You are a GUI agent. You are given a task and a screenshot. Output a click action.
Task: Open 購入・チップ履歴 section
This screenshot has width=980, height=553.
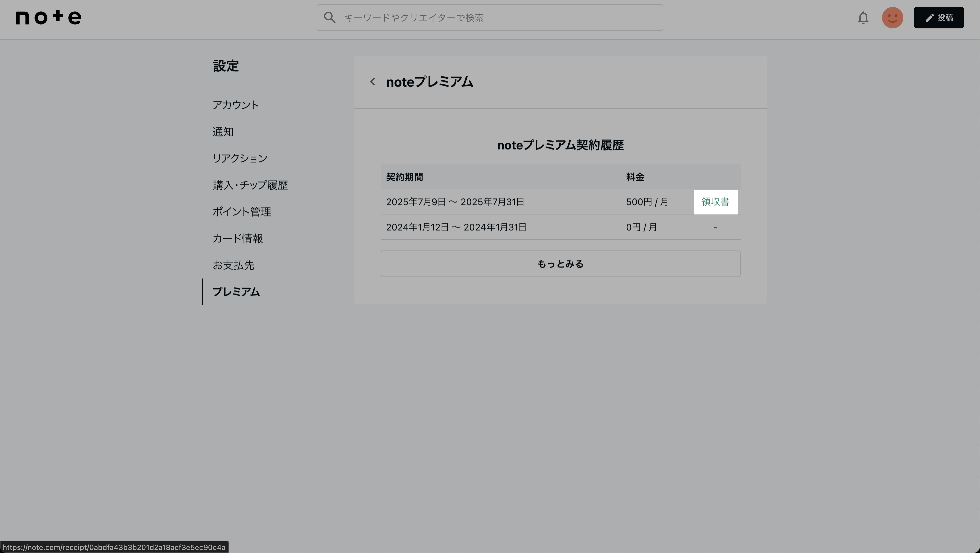pyautogui.click(x=250, y=185)
